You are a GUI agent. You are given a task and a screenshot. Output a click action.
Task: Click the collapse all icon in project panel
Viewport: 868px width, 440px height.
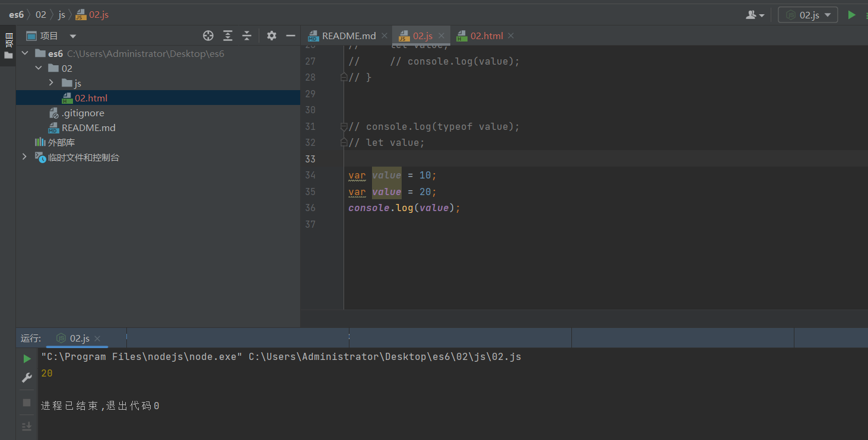247,36
